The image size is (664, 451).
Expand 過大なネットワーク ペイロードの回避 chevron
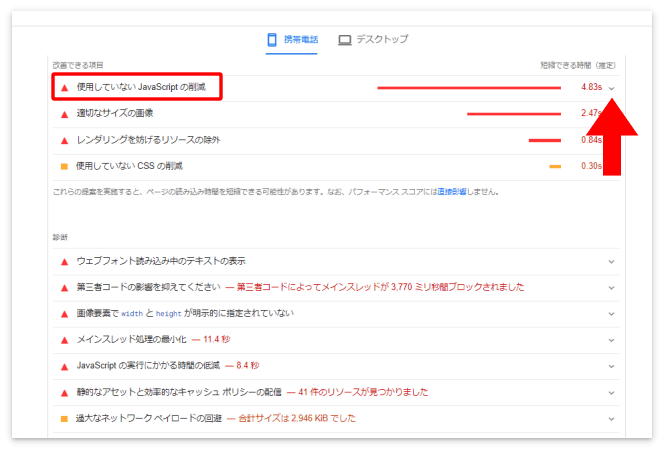coord(611,419)
